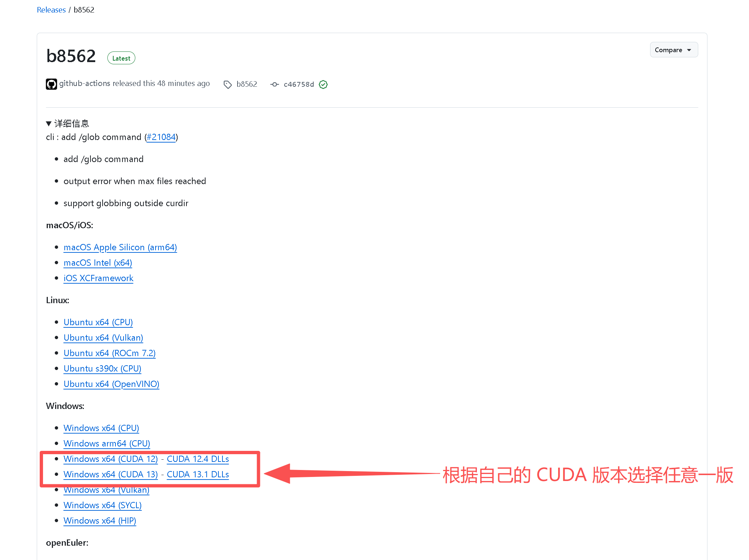Open pull request #21084 link

pyautogui.click(x=161, y=137)
